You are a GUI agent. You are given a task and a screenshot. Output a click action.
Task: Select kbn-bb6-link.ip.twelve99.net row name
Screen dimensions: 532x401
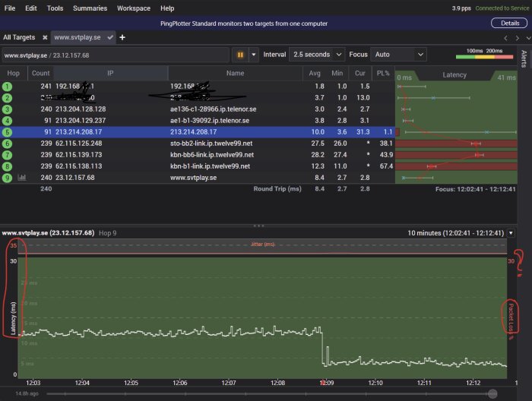pos(212,155)
